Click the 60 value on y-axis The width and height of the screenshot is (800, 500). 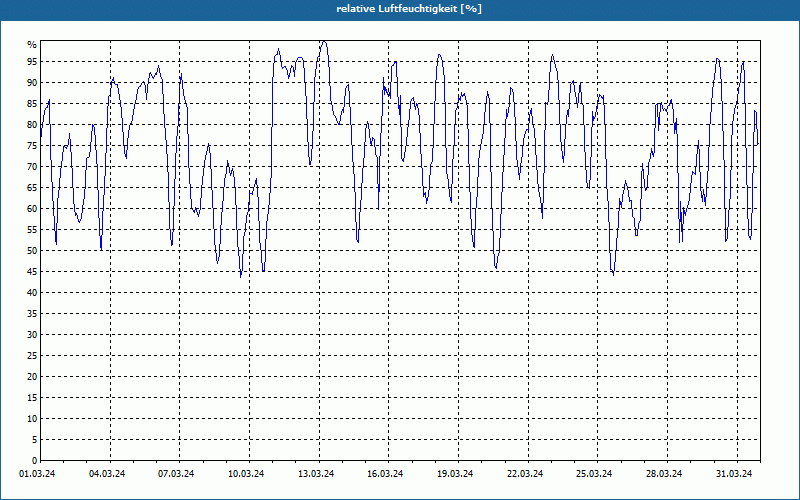coord(32,209)
